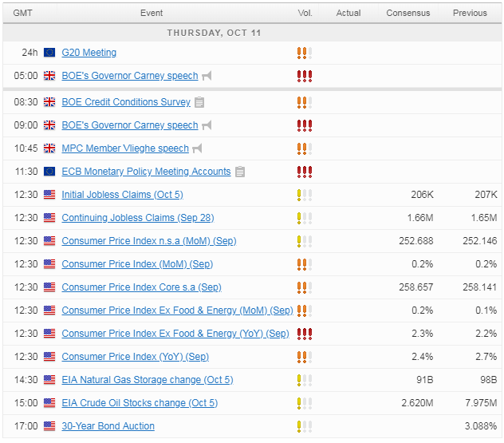Open Consumer Price Index (YoY) (Sep) link
The image size is (504, 443).
click(x=136, y=357)
